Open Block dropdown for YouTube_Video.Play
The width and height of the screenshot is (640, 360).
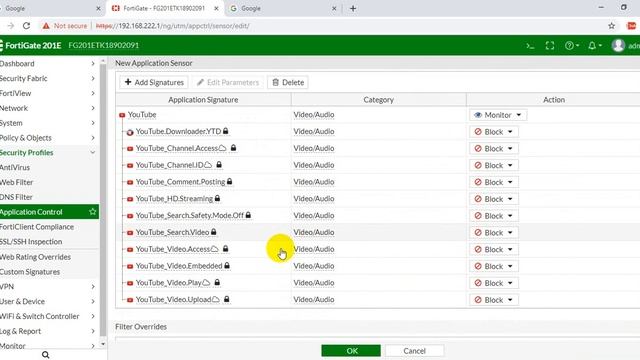click(x=493, y=283)
